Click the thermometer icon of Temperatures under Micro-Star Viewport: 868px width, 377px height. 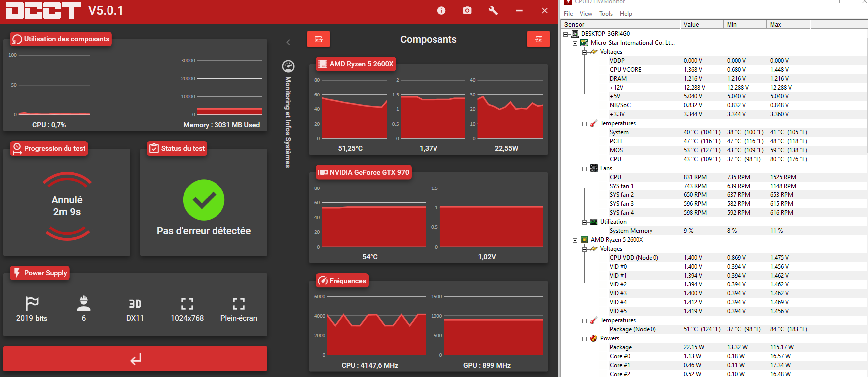[594, 123]
